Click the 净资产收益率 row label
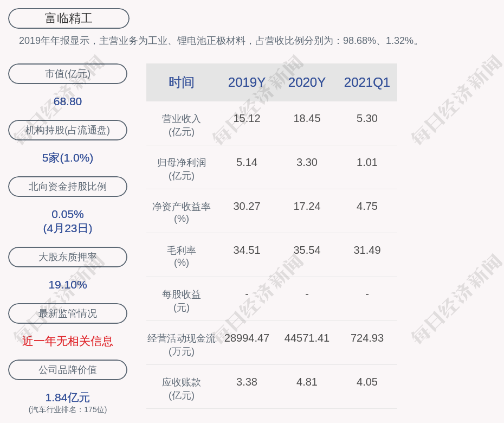This screenshot has height=423, width=504. tap(182, 213)
